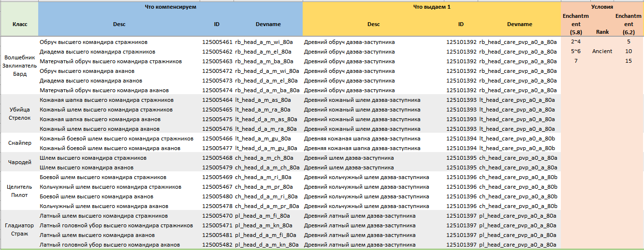Select the 'Enchantment (5.8)' column header
The width and height of the screenshot is (644, 250).
pyautogui.click(x=575, y=24)
